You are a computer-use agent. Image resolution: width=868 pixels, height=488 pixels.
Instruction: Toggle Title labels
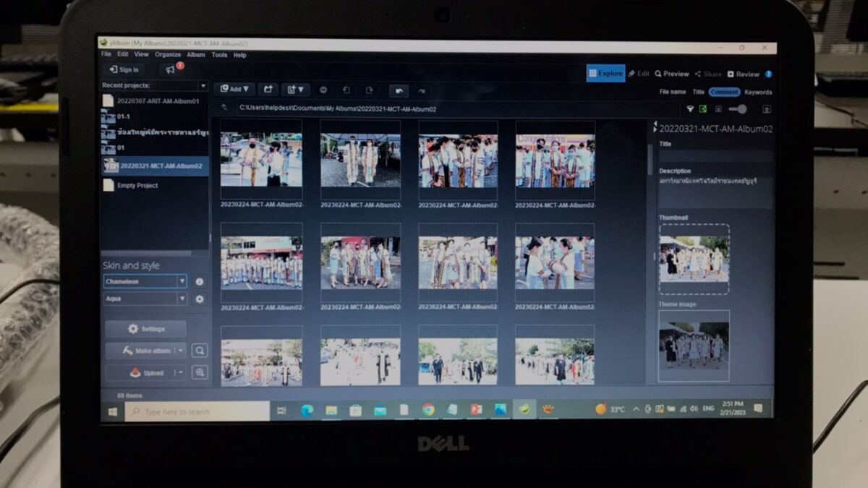(698, 92)
